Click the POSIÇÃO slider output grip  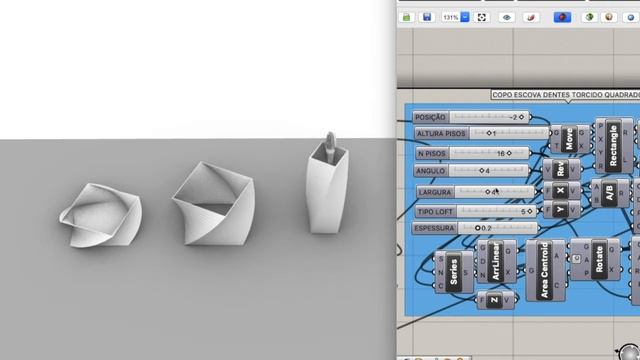click(531, 117)
